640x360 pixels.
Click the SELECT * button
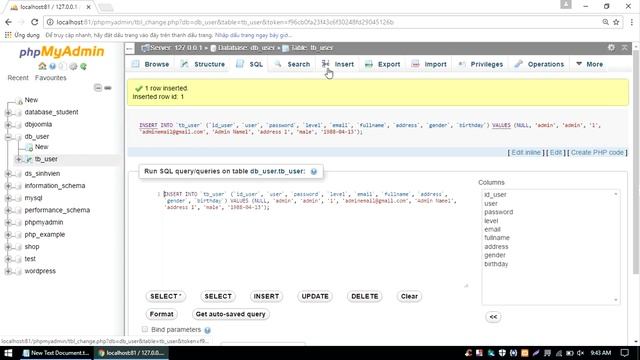coord(166,296)
